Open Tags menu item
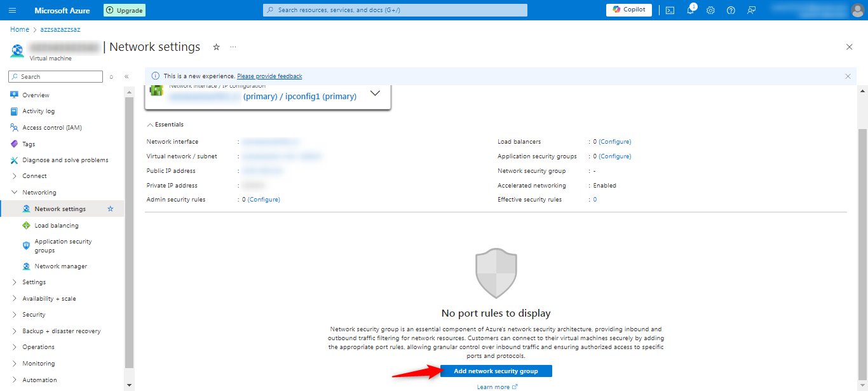 (29, 144)
